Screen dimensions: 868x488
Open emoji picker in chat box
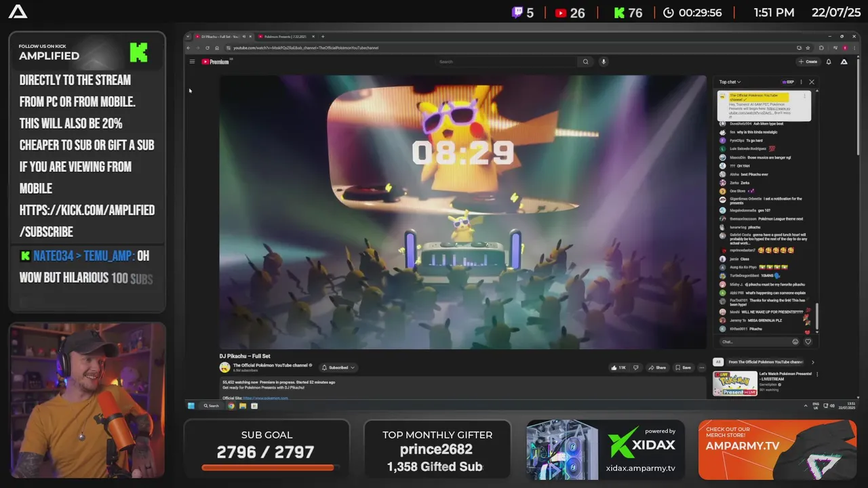[x=795, y=342]
